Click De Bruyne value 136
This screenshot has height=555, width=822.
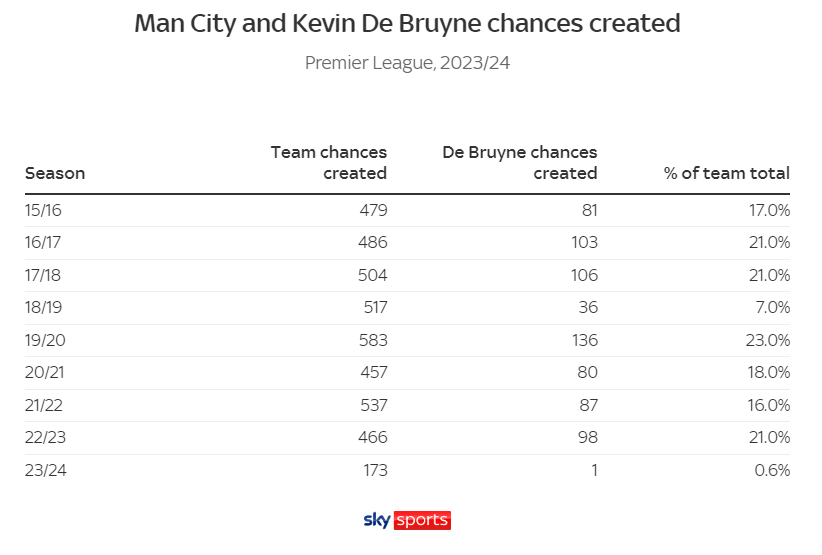[585, 340]
